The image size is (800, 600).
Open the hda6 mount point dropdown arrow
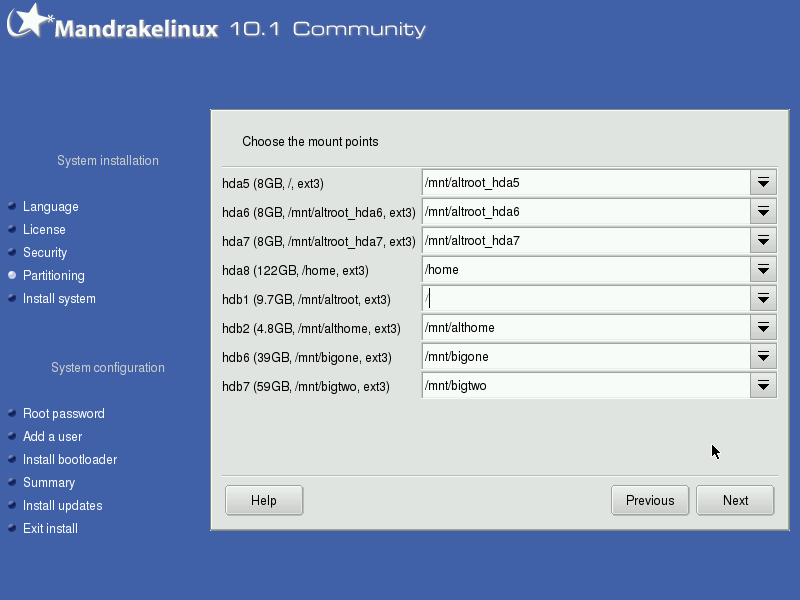pyautogui.click(x=763, y=212)
